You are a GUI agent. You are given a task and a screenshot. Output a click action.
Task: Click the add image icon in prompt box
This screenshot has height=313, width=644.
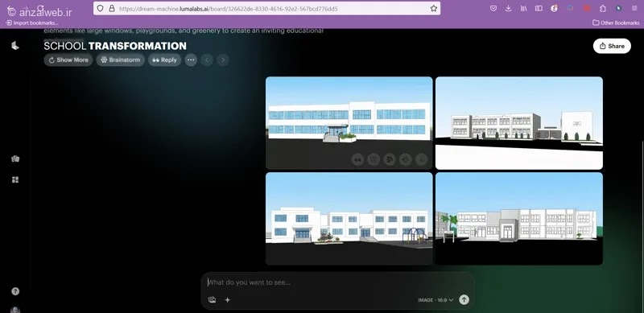click(x=212, y=300)
